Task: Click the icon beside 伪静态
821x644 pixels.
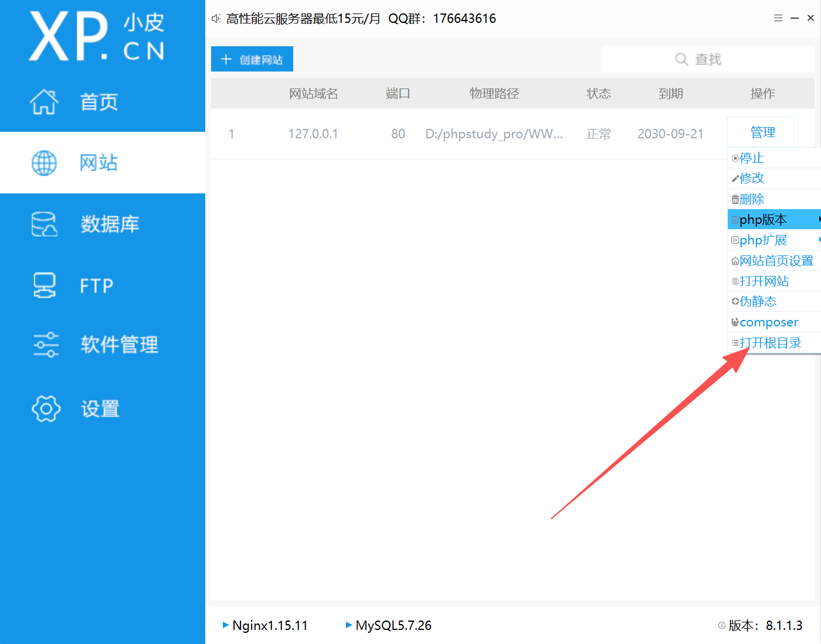Action: (x=735, y=302)
